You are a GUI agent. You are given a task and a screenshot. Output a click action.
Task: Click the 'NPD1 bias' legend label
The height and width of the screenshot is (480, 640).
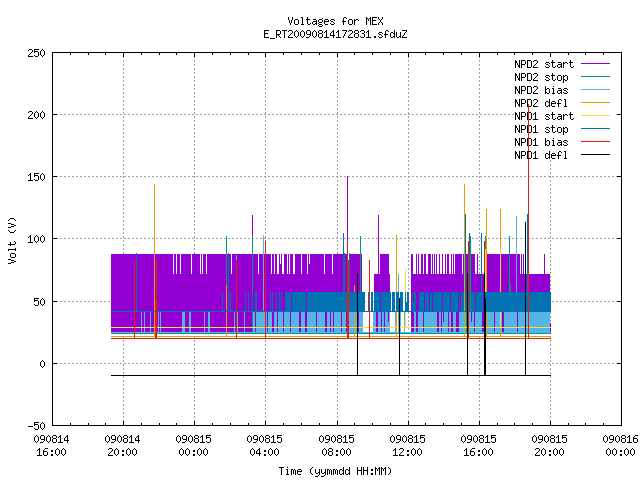pyautogui.click(x=541, y=142)
